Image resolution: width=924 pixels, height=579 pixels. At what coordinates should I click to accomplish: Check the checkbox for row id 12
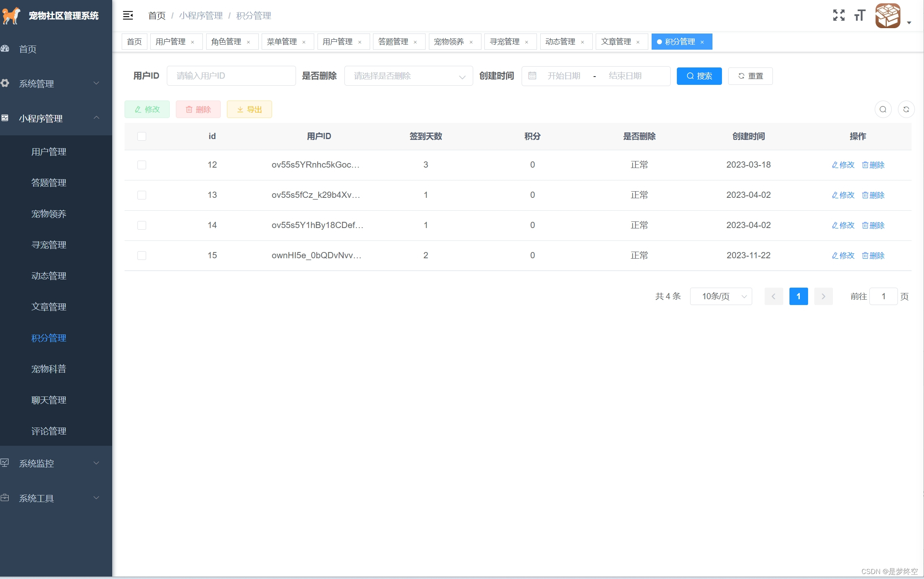tap(142, 165)
